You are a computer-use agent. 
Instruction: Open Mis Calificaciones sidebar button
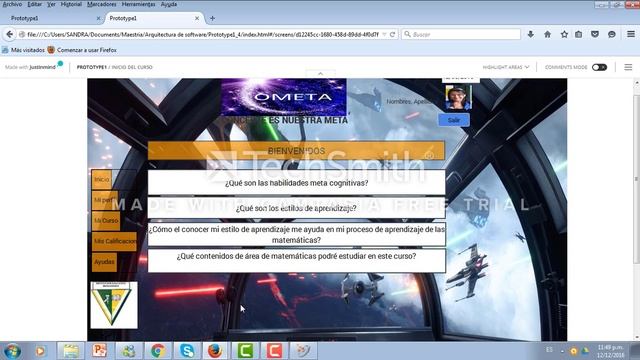[x=114, y=241]
